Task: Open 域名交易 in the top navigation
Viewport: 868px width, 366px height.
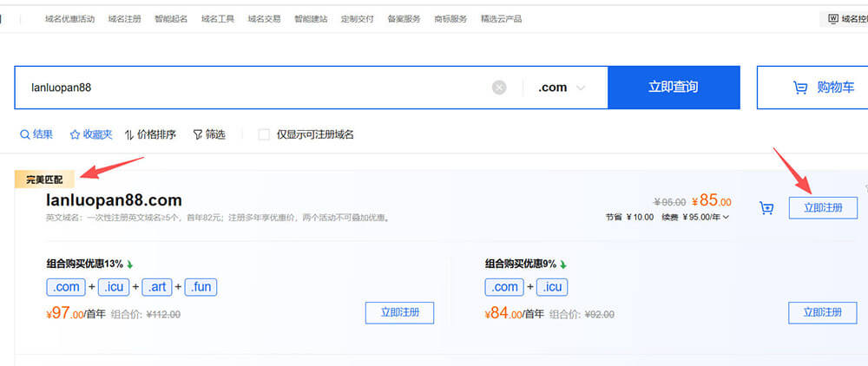Action: tap(264, 18)
